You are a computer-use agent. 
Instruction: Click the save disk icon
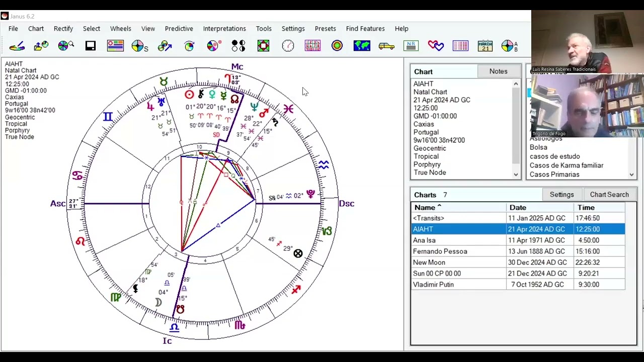(91, 46)
